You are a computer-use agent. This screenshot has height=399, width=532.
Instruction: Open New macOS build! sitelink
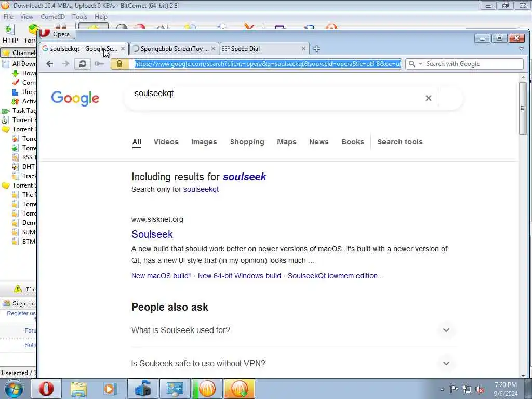tap(161, 276)
